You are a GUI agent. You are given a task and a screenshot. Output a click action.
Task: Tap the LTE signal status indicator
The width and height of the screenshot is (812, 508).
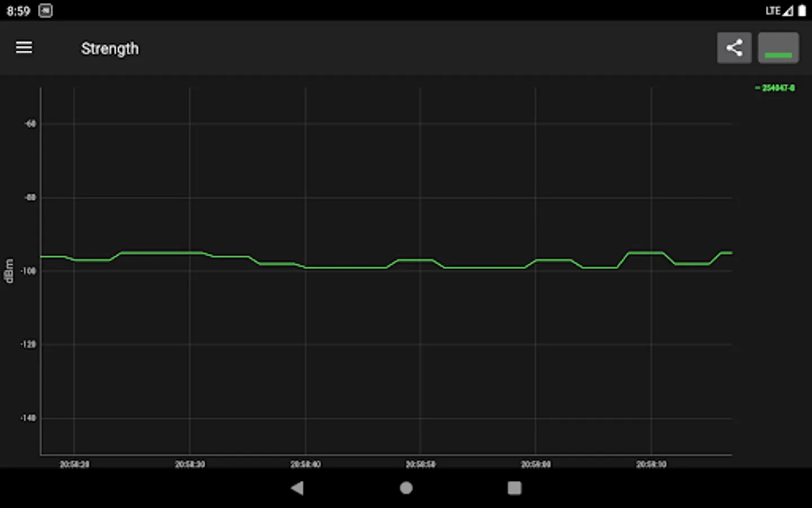779,11
